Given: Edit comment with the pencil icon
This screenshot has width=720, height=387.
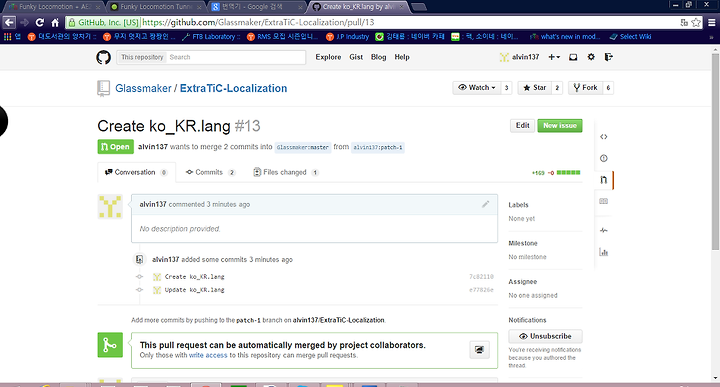Looking at the screenshot, I should pyautogui.click(x=485, y=204).
